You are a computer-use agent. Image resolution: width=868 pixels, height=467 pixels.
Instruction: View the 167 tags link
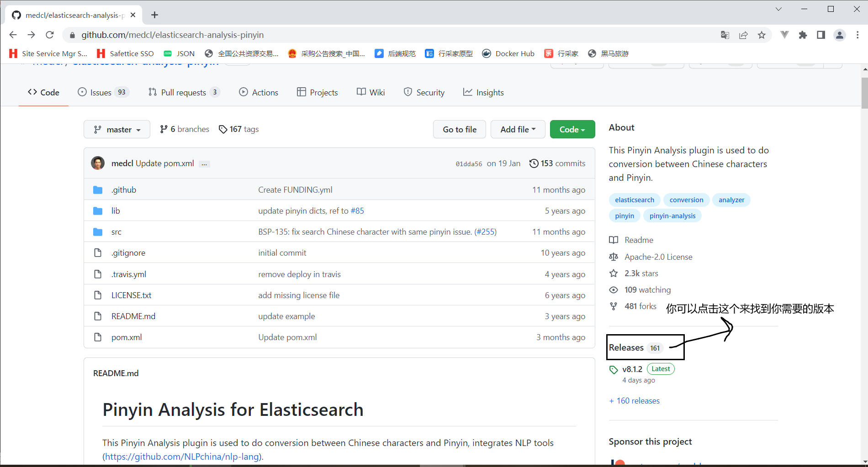coord(238,129)
